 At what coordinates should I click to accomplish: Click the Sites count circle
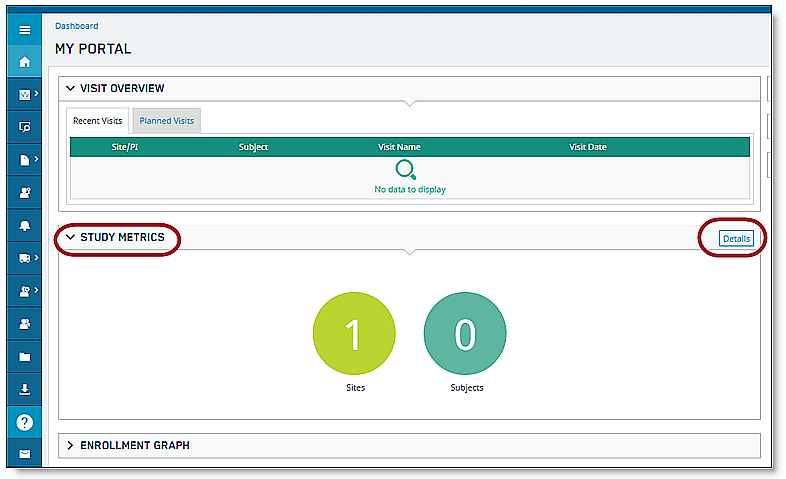tap(354, 336)
